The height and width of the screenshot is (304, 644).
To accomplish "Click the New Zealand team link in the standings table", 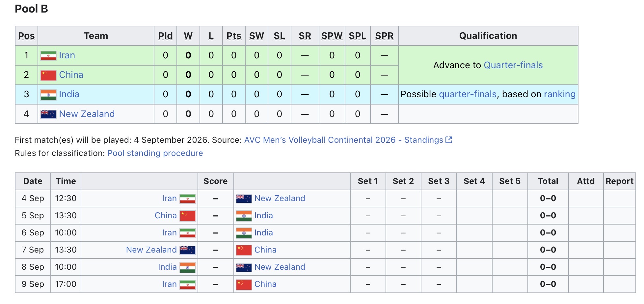I will (87, 114).
